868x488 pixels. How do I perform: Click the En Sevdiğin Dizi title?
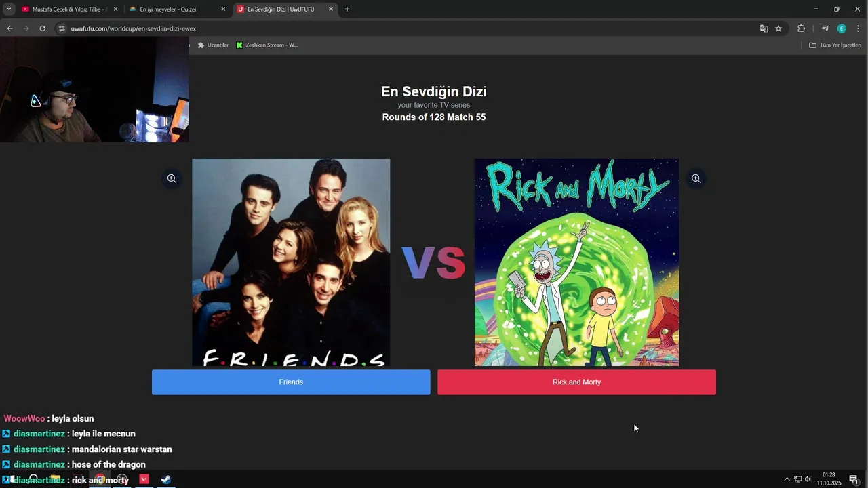click(434, 91)
